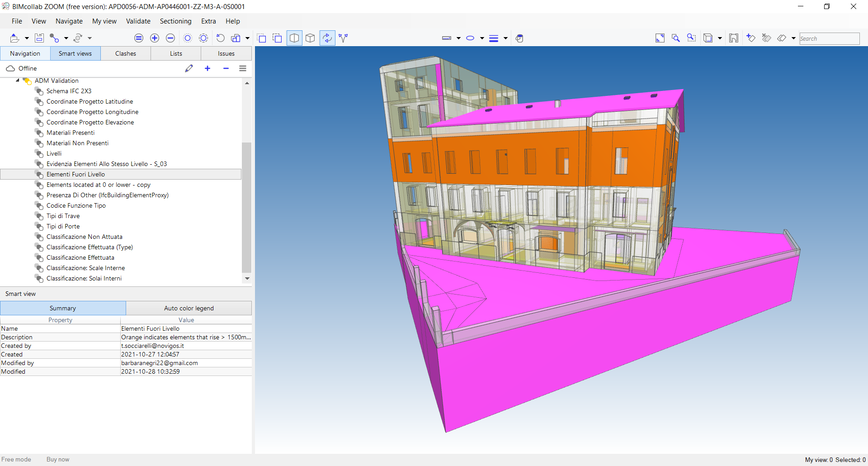Click the blue plus add smart view icon
This screenshot has height=466, width=868.
208,68
